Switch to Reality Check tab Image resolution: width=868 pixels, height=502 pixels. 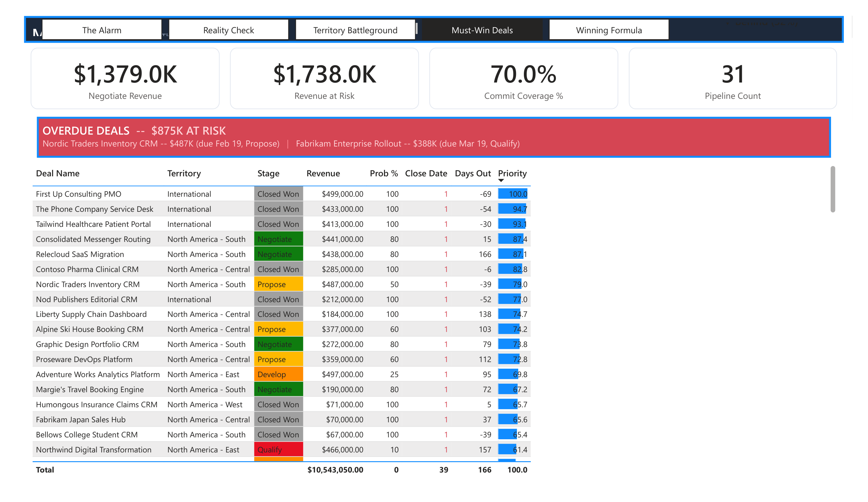tap(228, 30)
